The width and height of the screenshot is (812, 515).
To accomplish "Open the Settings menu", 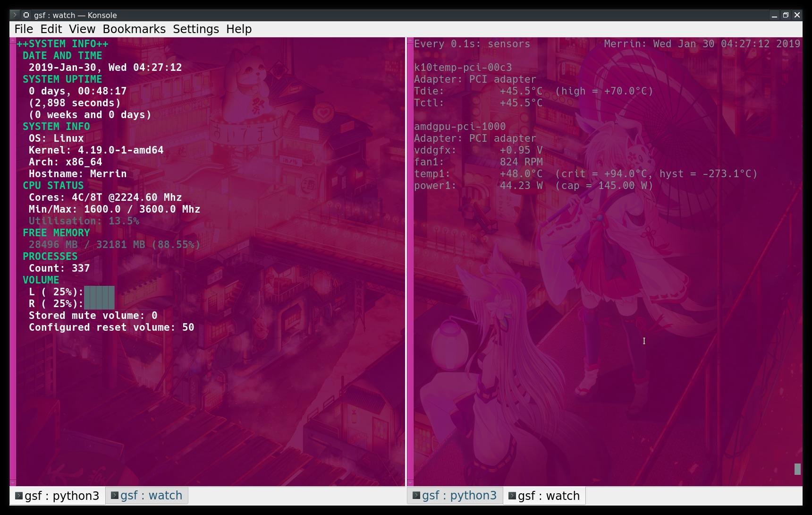I will (x=196, y=29).
